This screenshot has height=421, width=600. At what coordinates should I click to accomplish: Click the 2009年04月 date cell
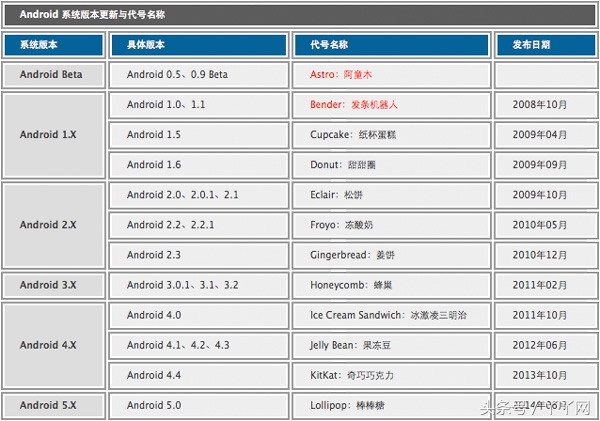(x=546, y=135)
